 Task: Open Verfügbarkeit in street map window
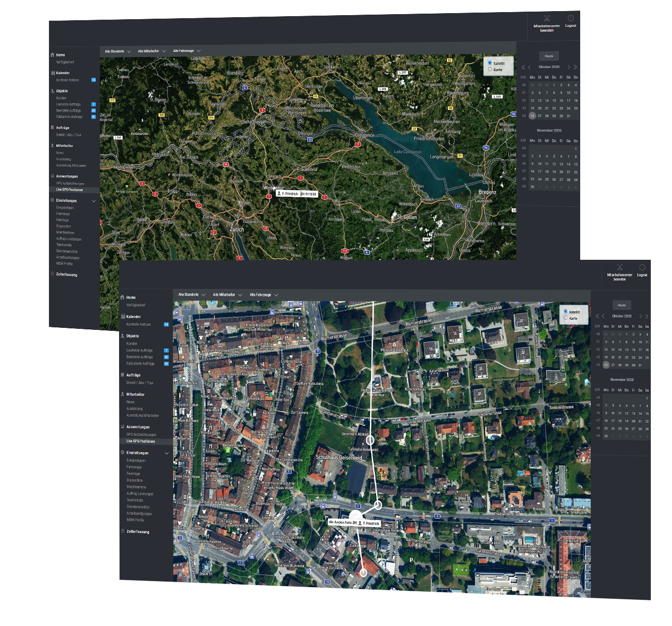tap(136, 305)
